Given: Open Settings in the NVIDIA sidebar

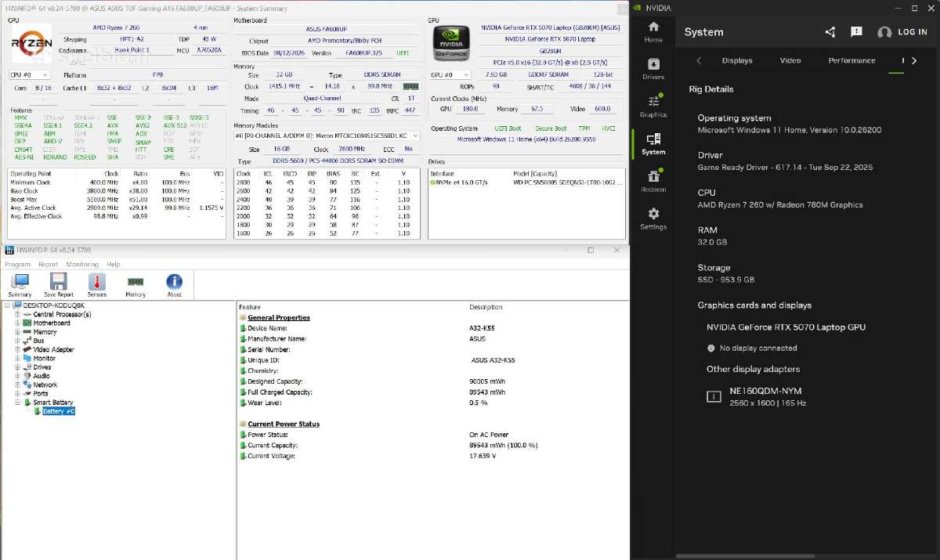Looking at the screenshot, I should (x=653, y=219).
